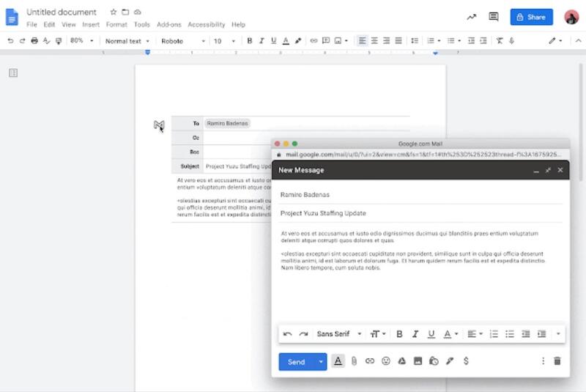Toggle formatting options button beside Send
The height and width of the screenshot is (392, 586).
(338, 361)
